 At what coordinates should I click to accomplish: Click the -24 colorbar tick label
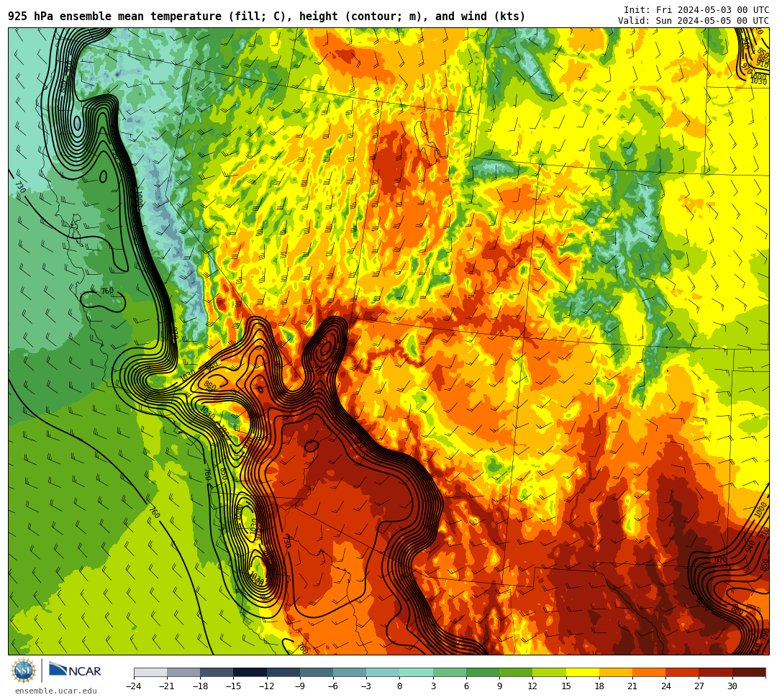[134, 686]
